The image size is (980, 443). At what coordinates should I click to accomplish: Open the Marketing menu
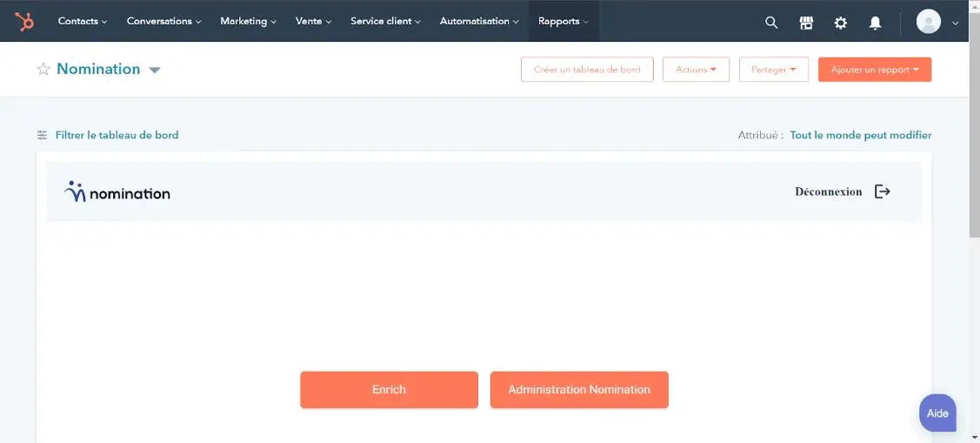pyautogui.click(x=248, y=21)
